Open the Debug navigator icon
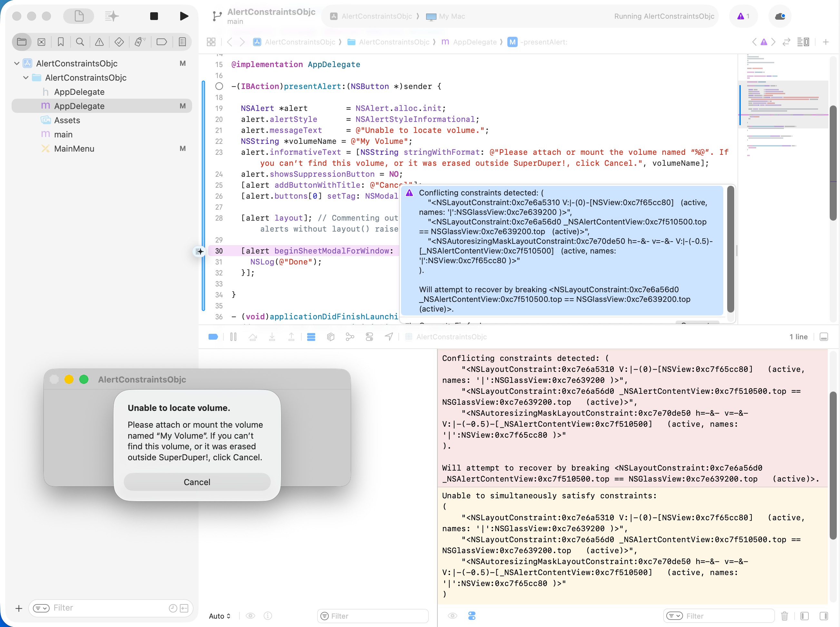The height and width of the screenshot is (627, 840). pos(140,42)
